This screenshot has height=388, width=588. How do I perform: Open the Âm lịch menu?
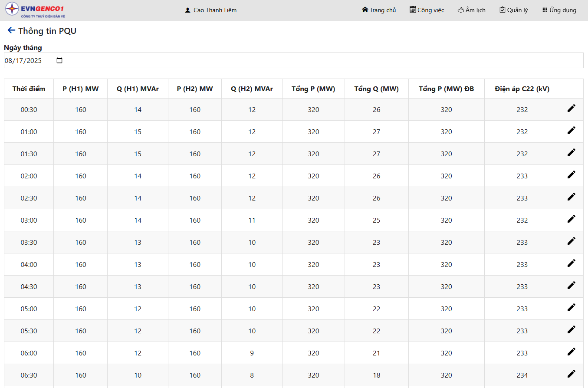(472, 10)
